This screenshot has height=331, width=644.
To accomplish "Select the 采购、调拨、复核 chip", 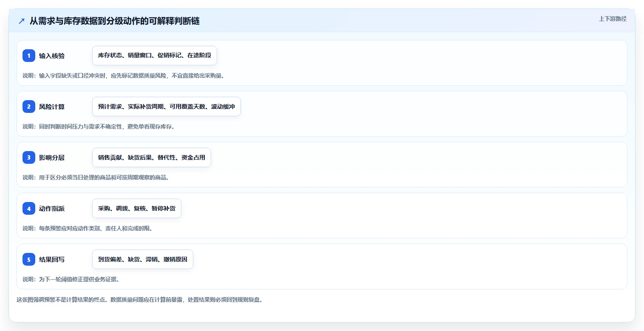I will click(x=137, y=208).
